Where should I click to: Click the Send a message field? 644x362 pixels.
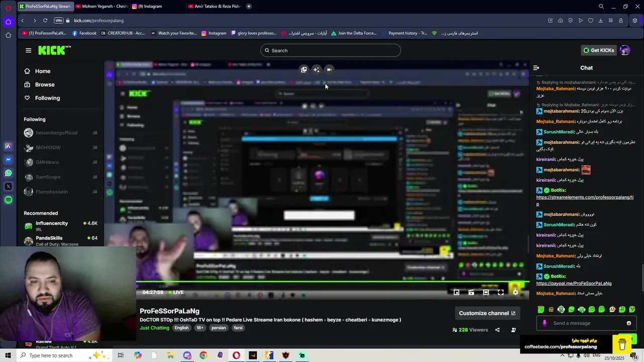point(587,323)
